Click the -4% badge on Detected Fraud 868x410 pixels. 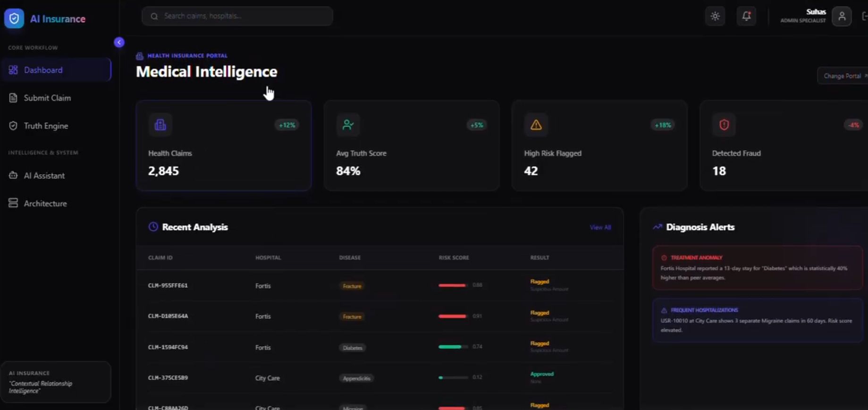point(853,125)
